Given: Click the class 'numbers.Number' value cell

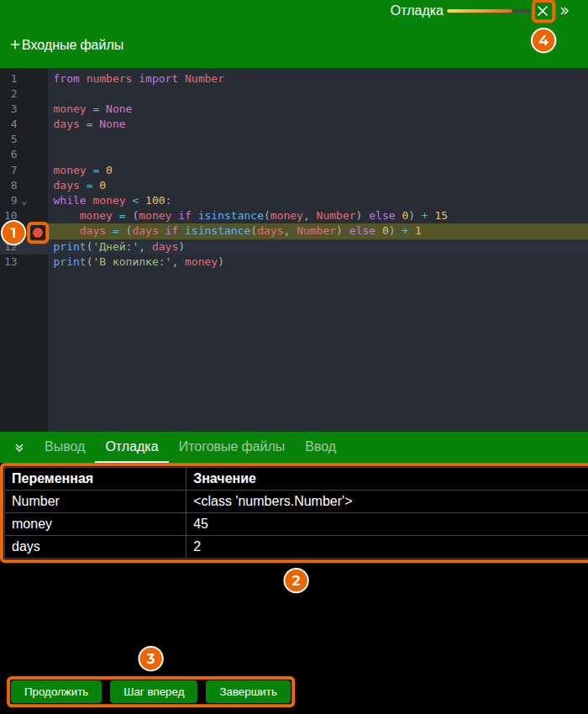Looking at the screenshot, I should point(387,501).
